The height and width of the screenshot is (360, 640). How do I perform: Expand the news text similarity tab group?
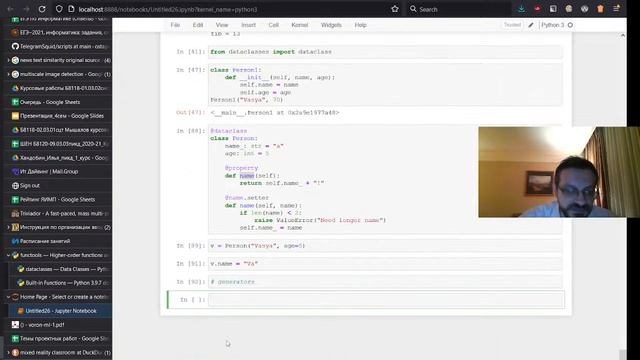click(8, 60)
